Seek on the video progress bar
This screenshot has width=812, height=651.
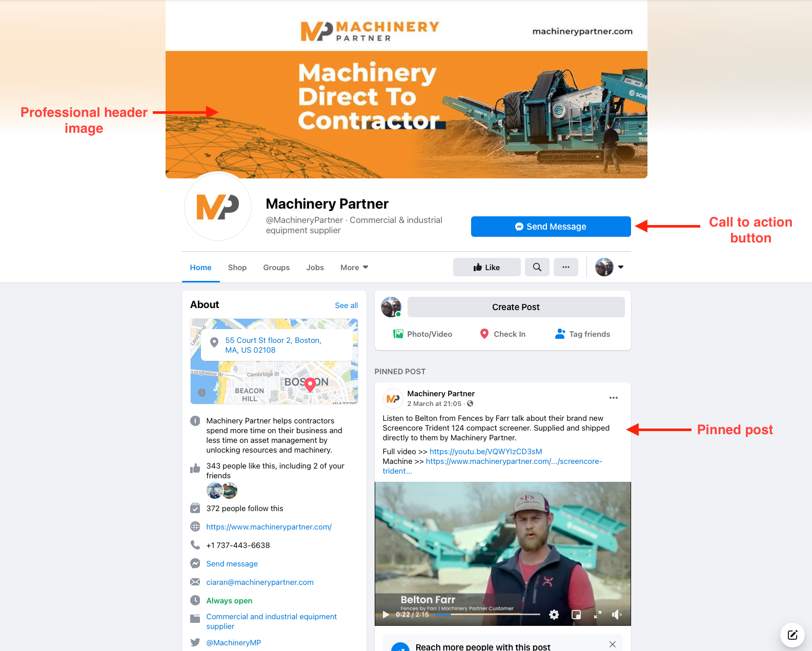coord(488,614)
